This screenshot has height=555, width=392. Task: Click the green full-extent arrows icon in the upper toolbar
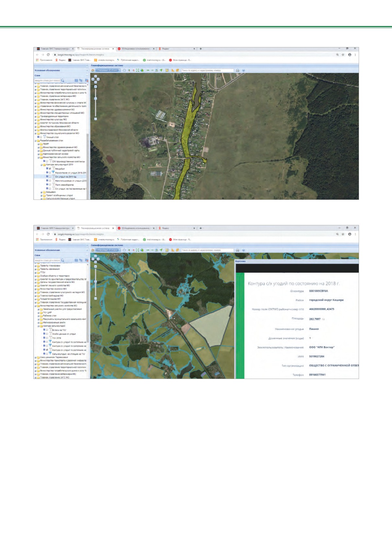click(138, 70)
